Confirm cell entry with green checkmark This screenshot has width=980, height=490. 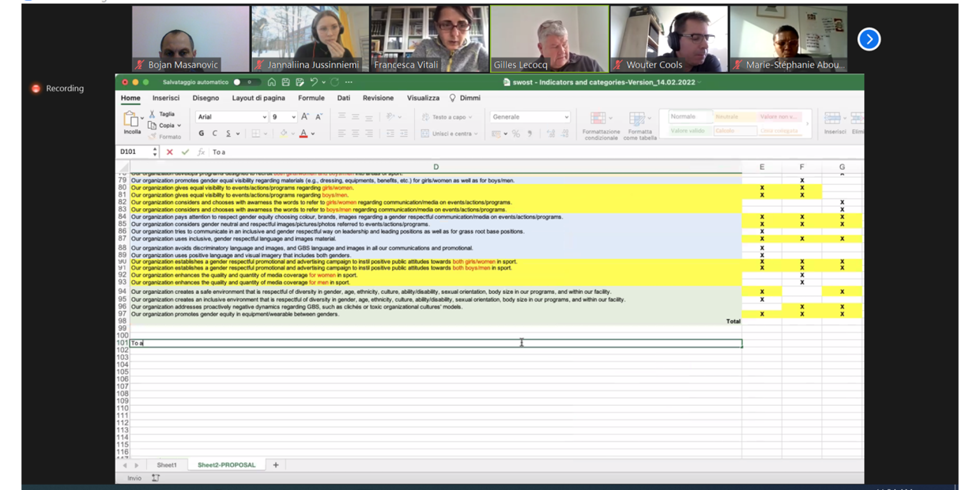tap(185, 152)
